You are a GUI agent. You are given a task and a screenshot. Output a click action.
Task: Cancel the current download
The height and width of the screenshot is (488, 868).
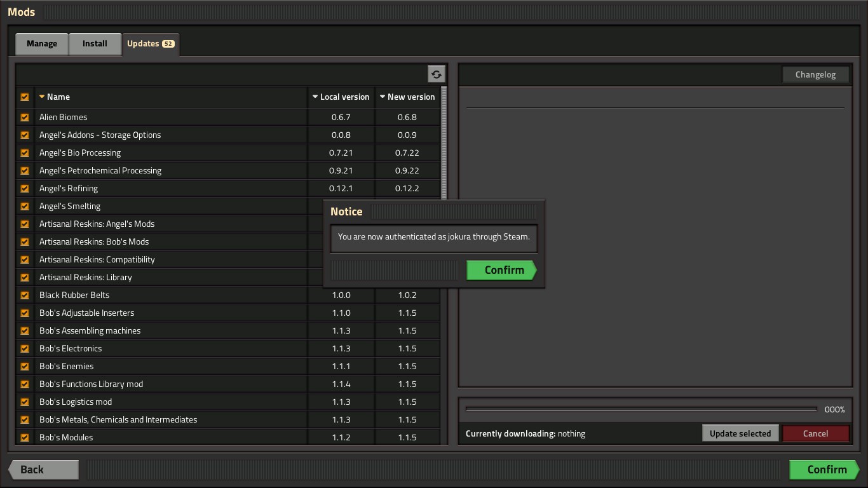[815, 433]
